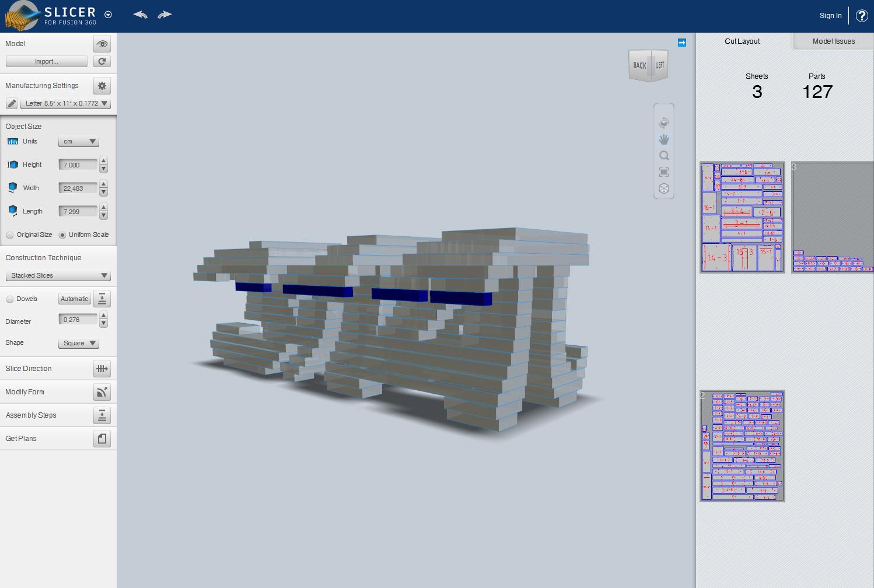Image resolution: width=874 pixels, height=588 pixels.
Task: Increase the Height value
Action: (103, 161)
